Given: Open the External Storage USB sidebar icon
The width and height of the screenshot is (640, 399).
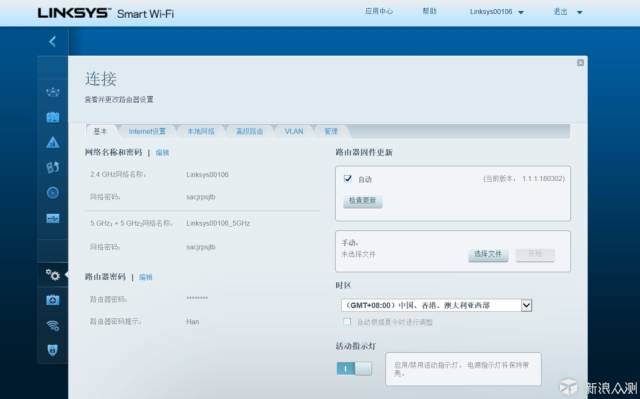Looking at the screenshot, I should (53, 218).
